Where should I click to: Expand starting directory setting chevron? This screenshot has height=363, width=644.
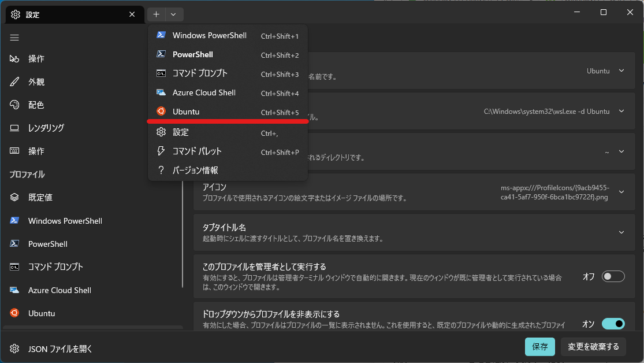[x=621, y=151]
